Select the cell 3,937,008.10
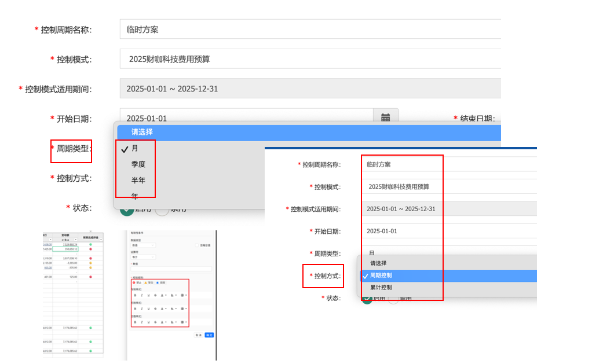This screenshot has width=603, height=364. [x=65, y=258]
